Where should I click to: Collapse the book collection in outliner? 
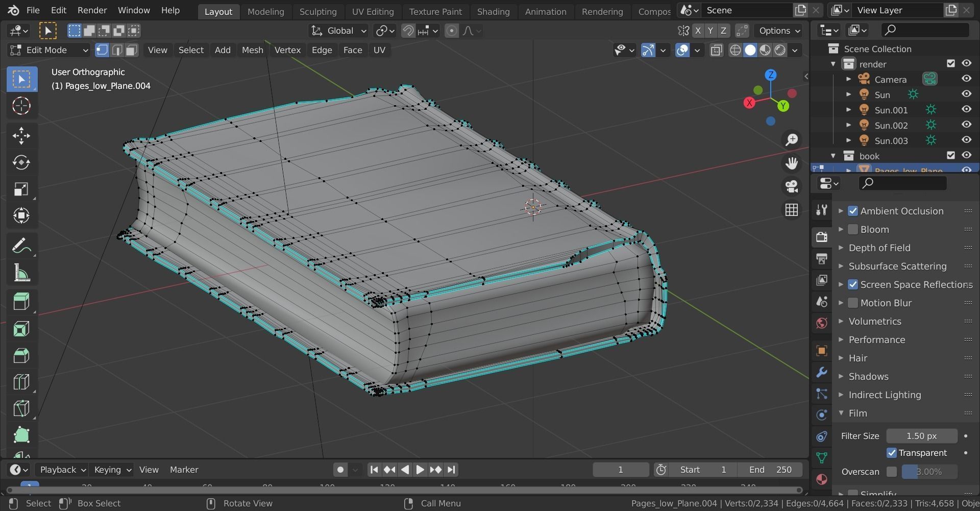click(833, 156)
